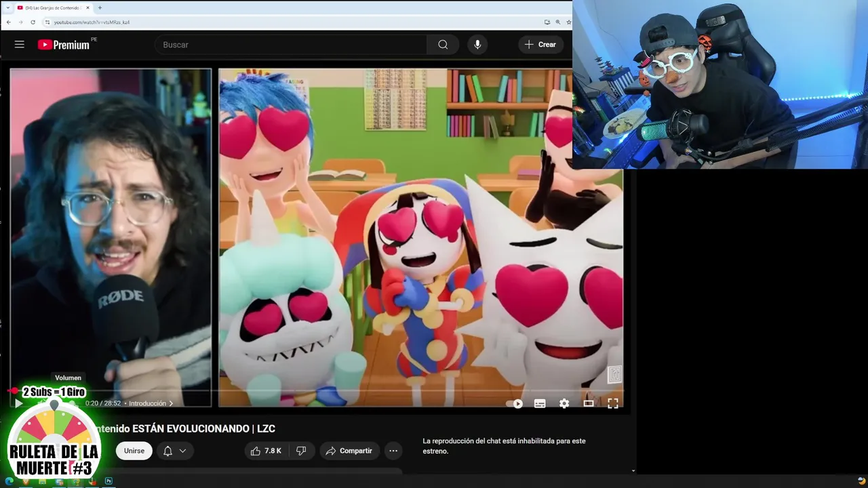Expand the Introducción chapter list
The width and height of the screenshot is (868, 488).
click(151, 403)
